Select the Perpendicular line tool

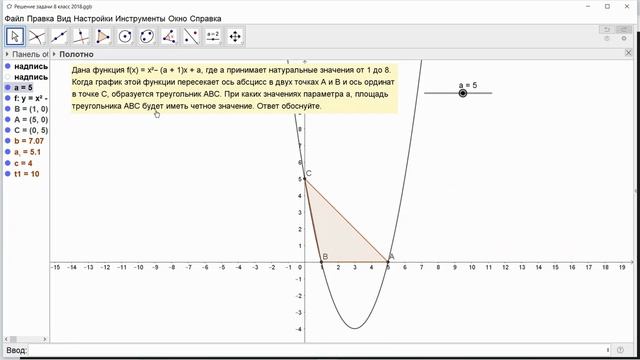(81, 36)
